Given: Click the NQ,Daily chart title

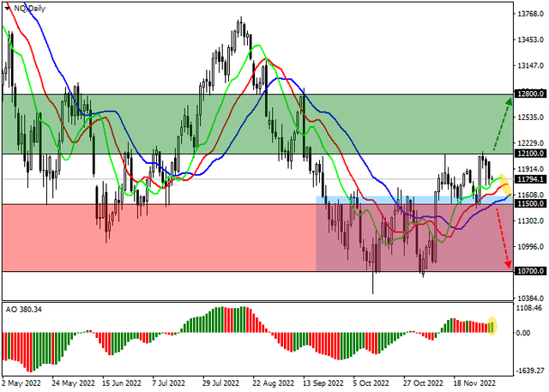Looking at the screenshot, I should pos(31,7).
